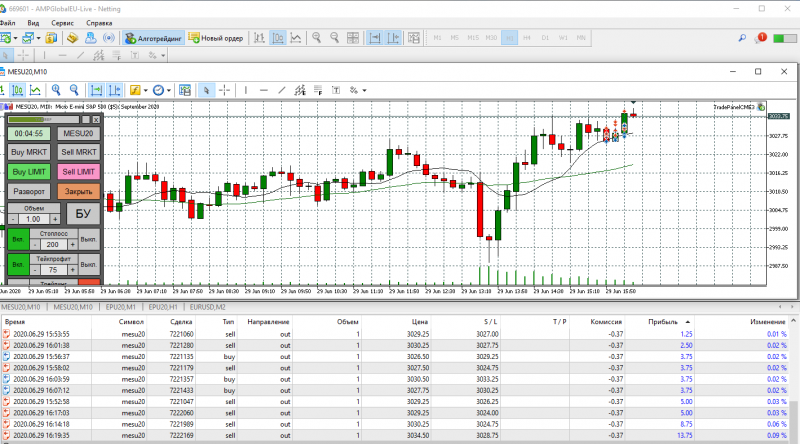Increase Объем volume with plus button
Image resolution: width=800 pixels, height=444 pixels.
click(55, 219)
